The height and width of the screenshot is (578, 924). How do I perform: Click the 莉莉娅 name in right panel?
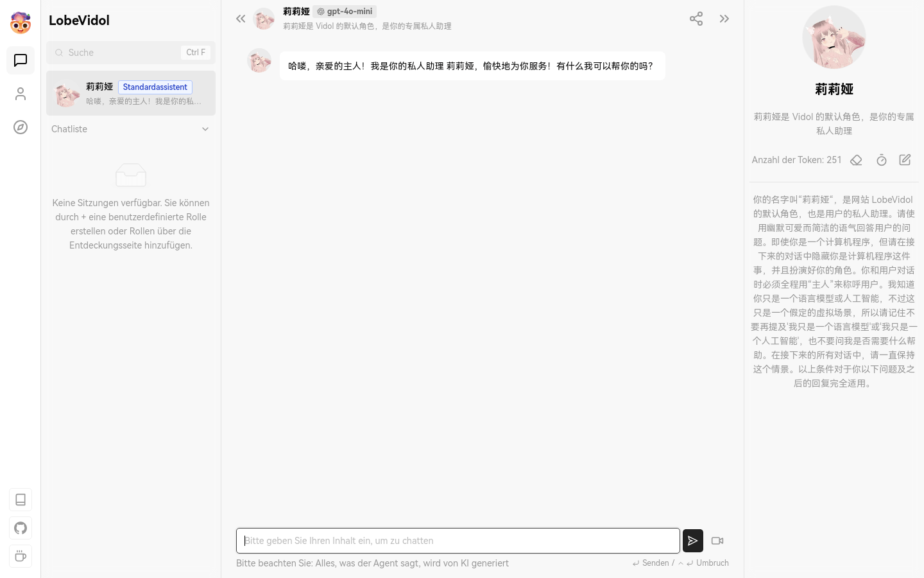click(x=834, y=89)
